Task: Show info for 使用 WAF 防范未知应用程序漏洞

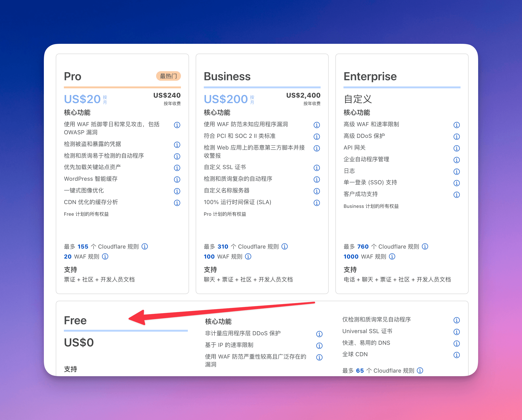Action: point(317,125)
